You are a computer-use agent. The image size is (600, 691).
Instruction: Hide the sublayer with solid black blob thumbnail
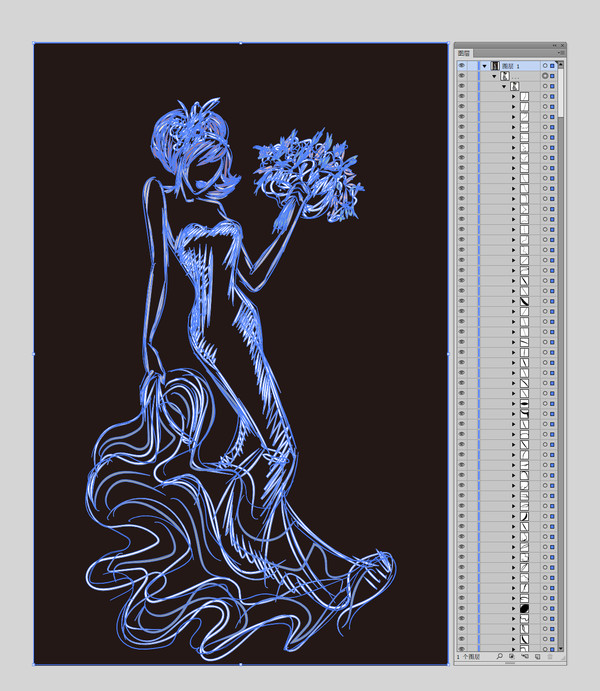[x=462, y=608]
